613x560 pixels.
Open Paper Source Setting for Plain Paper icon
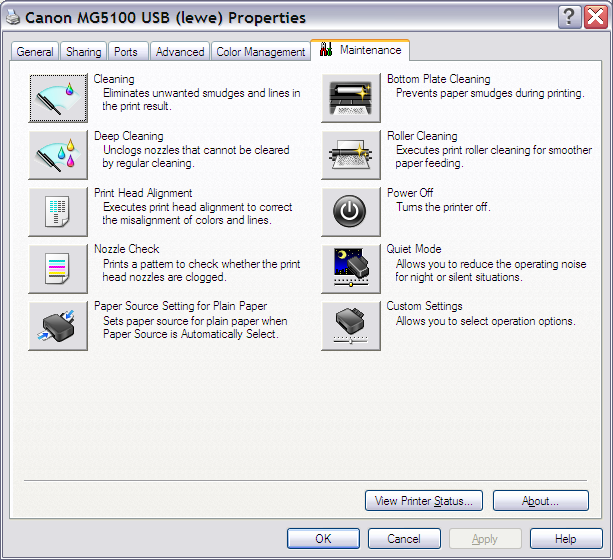coord(58,326)
